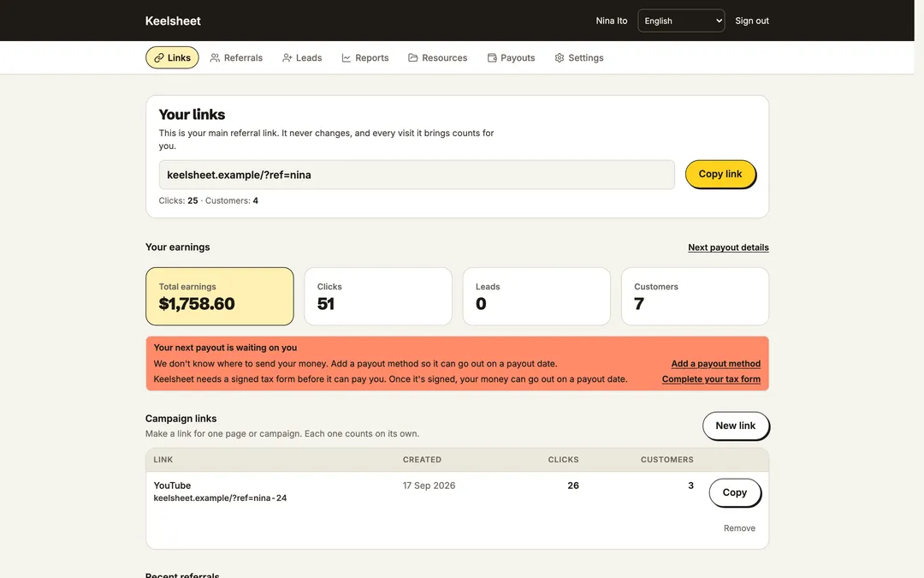
Task: Select the Payouts tab
Action: [512, 58]
